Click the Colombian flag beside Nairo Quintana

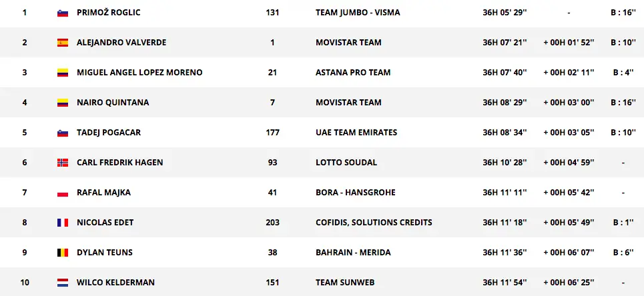pos(63,103)
